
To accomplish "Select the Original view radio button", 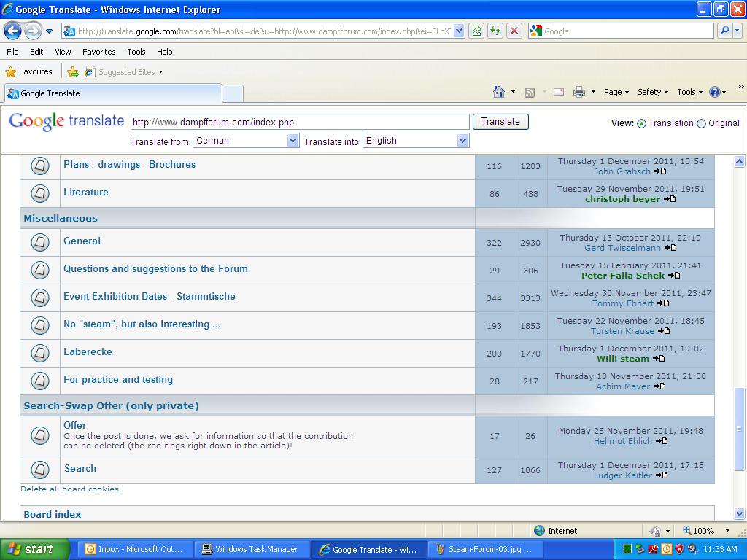I will point(701,124).
